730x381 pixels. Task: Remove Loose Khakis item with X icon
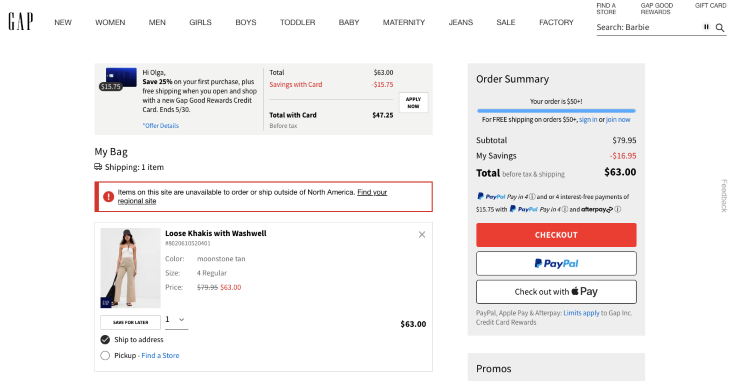pyautogui.click(x=422, y=234)
